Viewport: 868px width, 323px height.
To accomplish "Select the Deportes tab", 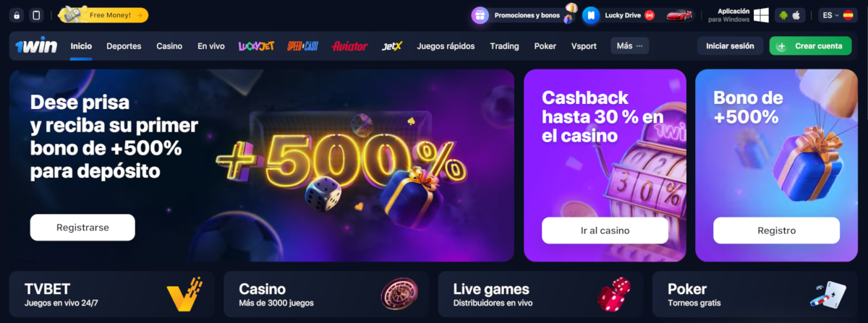I will (x=124, y=46).
